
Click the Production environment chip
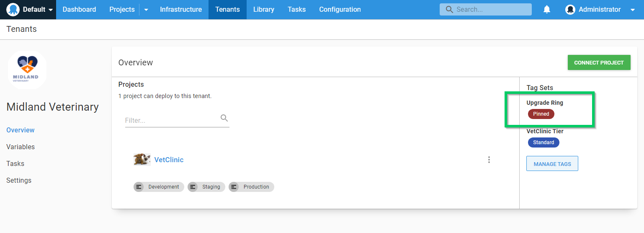tap(251, 187)
